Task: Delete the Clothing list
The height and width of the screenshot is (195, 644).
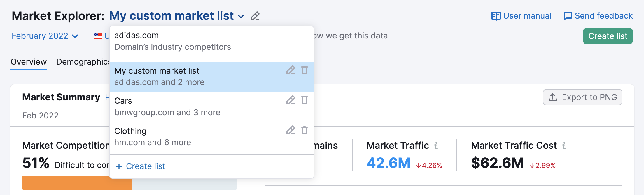Action: [x=304, y=130]
